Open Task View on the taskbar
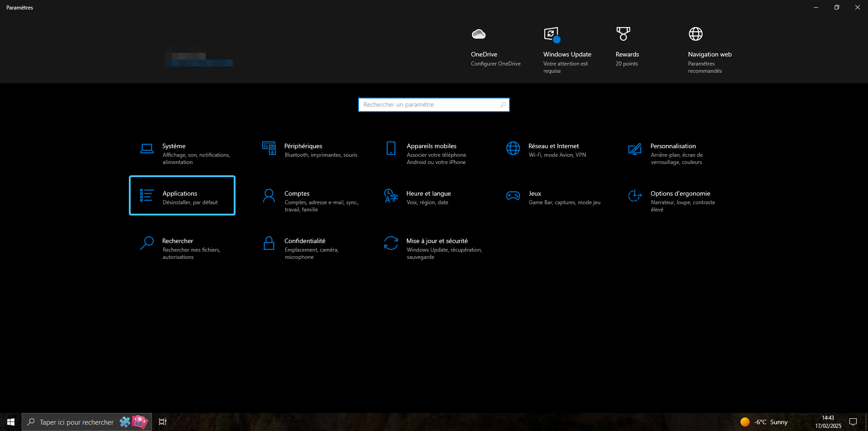868x431 pixels. pos(163,422)
